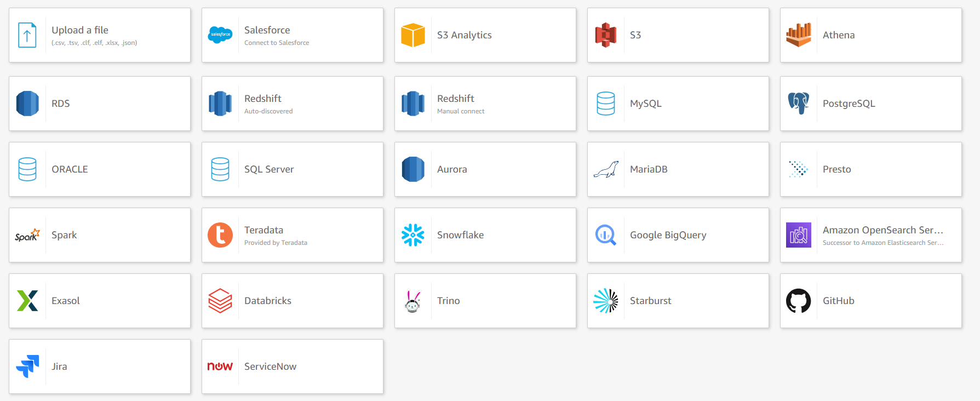Select the MySQL database cylinder icon
This screenshot has height=401, width=980.
(x=606, y=104)
